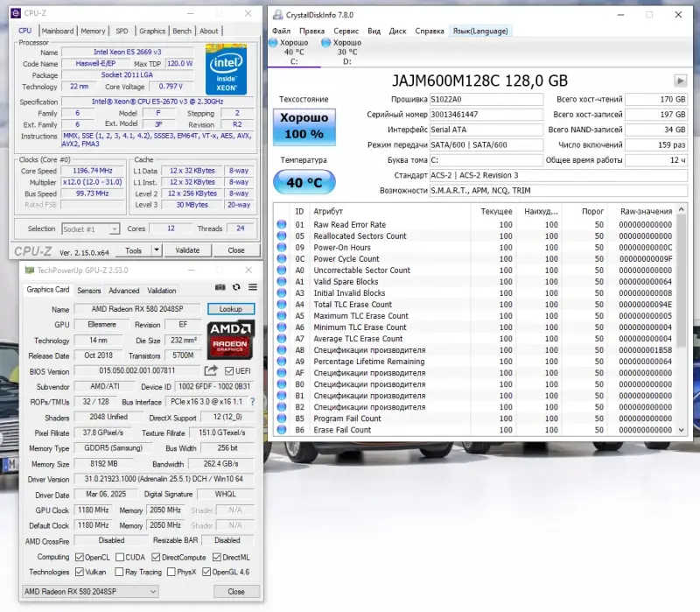The width and height of the screenshot is (700, 612).
Task: Click the status circle of Reallocated Sectors Count
Action: 282,236
